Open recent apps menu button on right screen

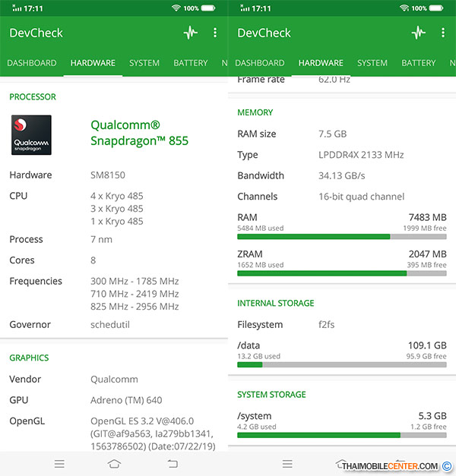pos(287,463)
